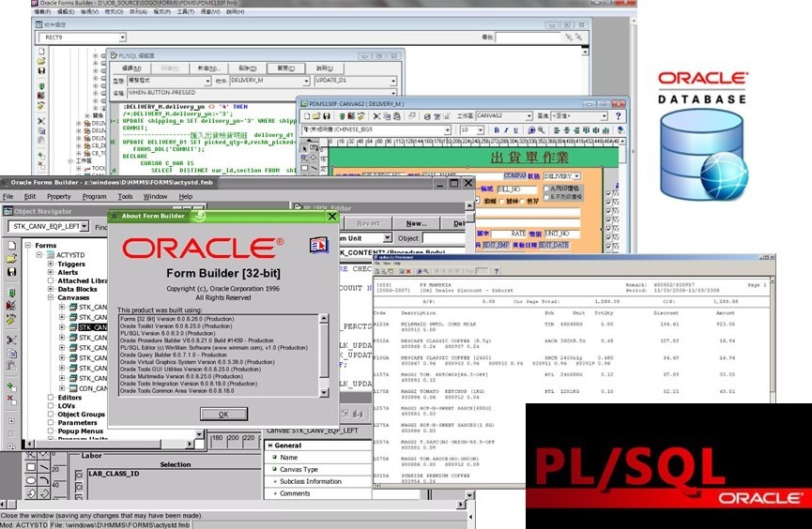The image size is (812, 529).
Task: Open File menu in actystd Forms Builder
Action: coord(8,197)
